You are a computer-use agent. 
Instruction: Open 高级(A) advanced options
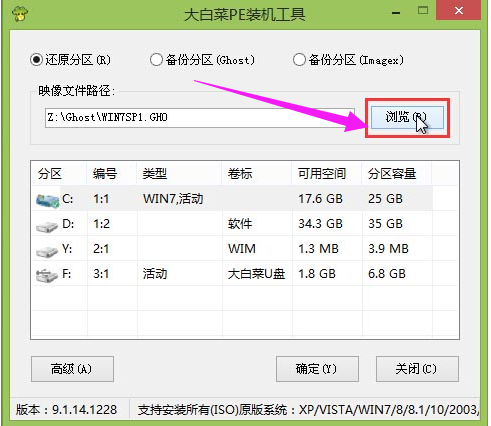pyautogui.click(x=72, y=369)
